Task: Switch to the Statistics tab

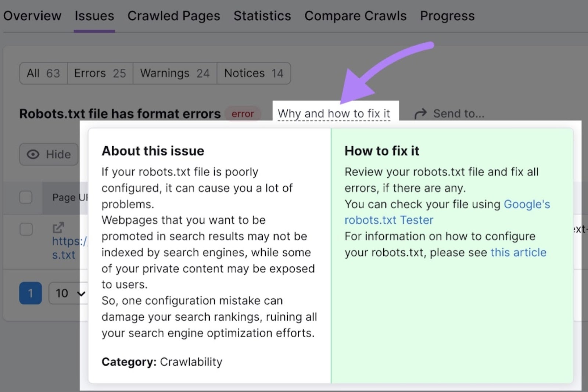Action: click(262, 16)
